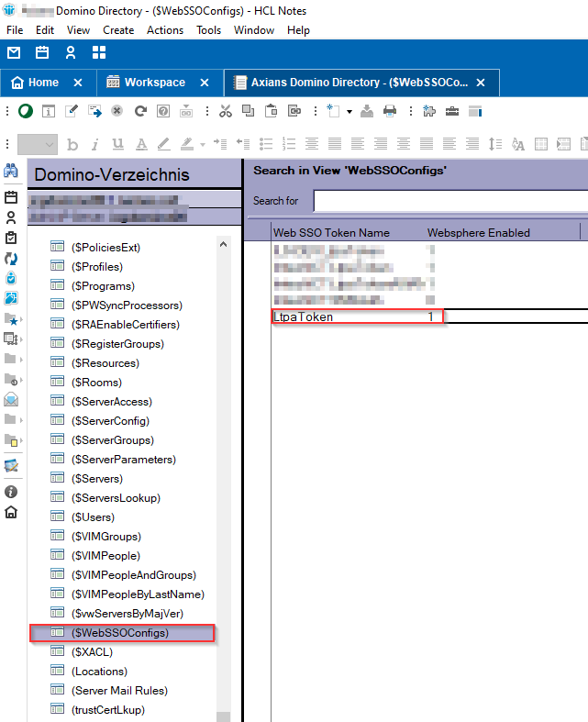Screen dimensions: 588x722
Task: Click the Web SSO Token Name column header
Action: tap(331, 233)
